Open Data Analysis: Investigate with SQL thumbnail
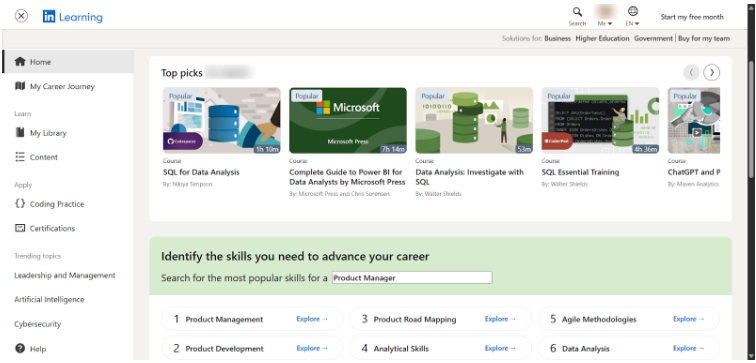The height and width of the screenshot is (363, 756). [474, 121]
